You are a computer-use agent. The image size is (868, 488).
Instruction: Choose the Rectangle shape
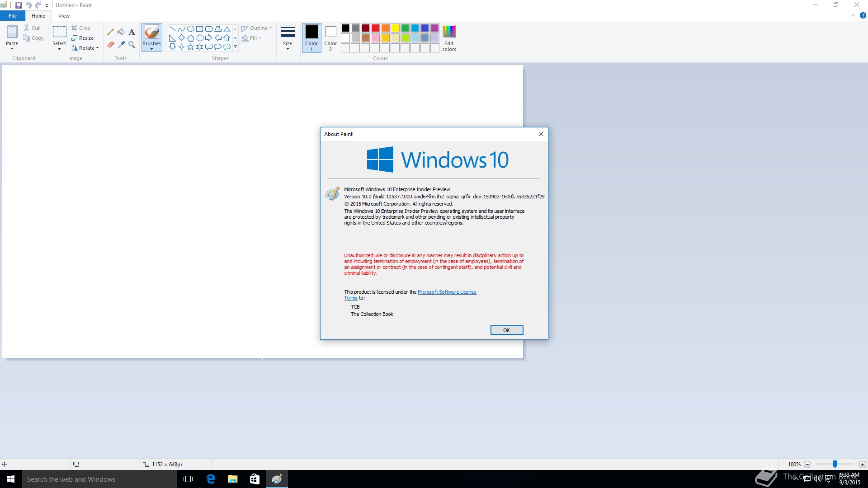[199, 29]
